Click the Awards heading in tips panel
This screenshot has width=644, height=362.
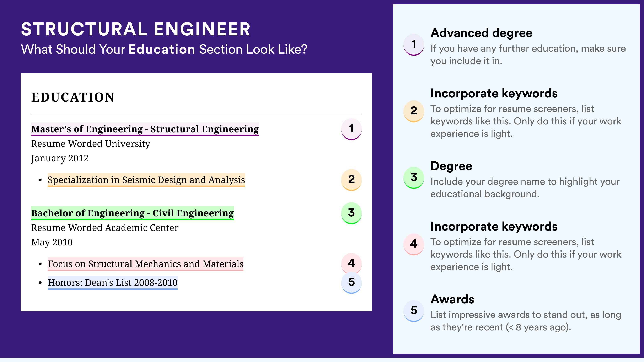452,299
